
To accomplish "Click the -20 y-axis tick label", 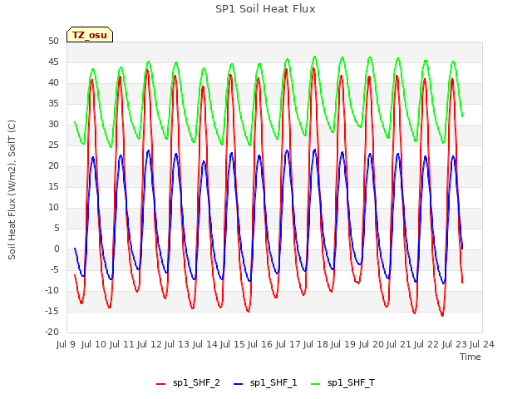I will click(x=52, y=332).
